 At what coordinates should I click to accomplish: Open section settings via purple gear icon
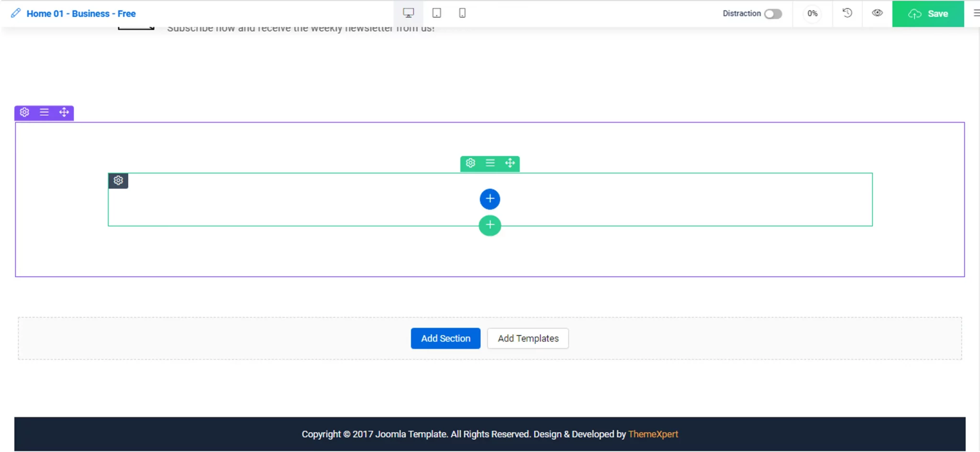[x=24, y=112]
